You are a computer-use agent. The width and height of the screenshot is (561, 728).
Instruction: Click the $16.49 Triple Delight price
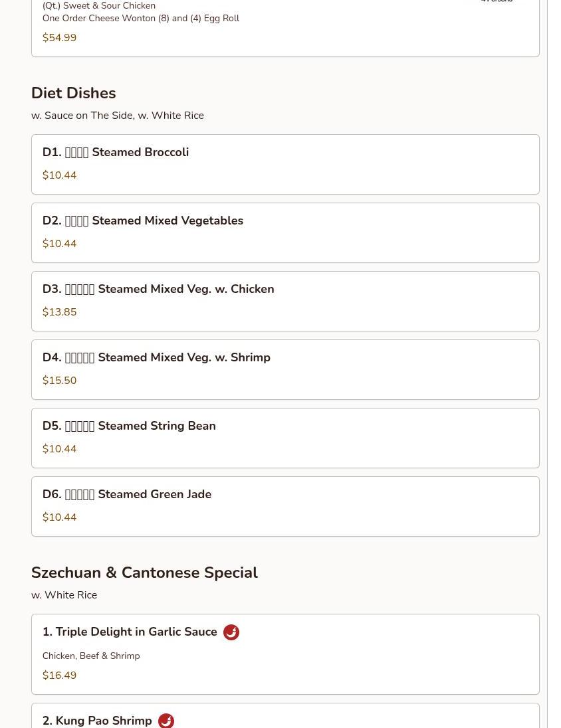[x=59, y=676]
